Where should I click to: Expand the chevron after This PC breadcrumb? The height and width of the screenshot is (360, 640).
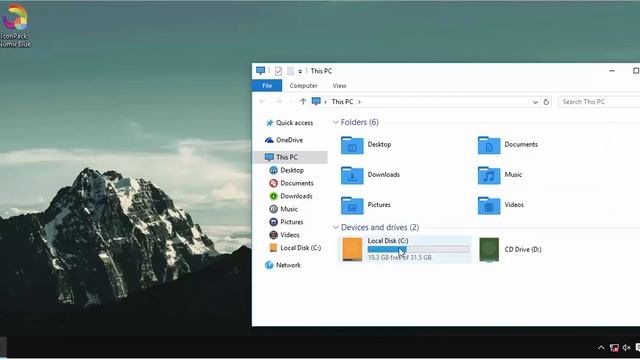click(x=359, y=102)
